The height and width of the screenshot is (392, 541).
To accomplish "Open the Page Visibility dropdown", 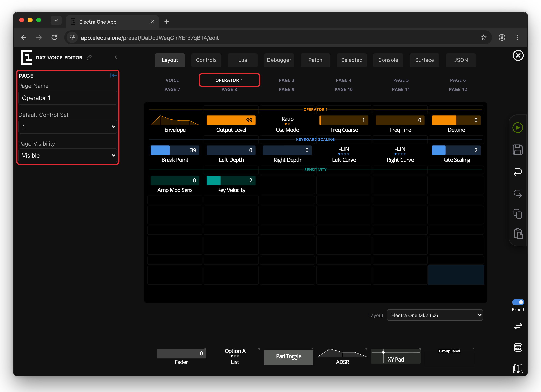I will click(68, 155).
